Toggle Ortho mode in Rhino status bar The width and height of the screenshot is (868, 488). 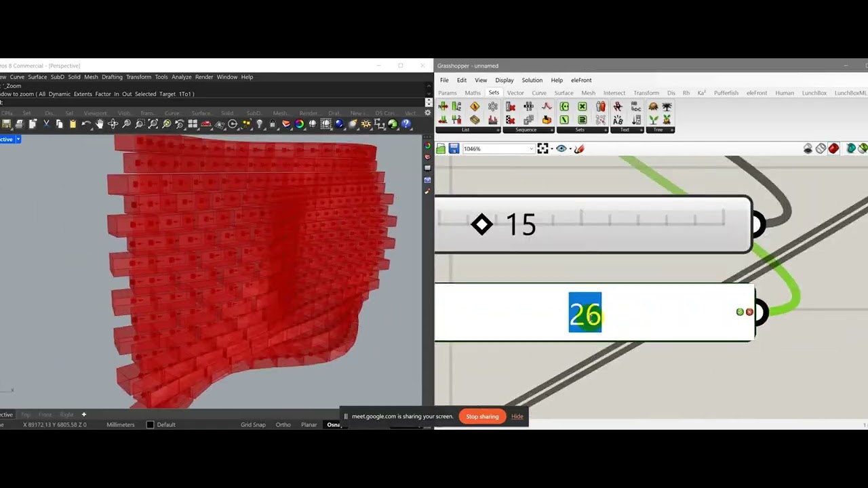point(283,425)
